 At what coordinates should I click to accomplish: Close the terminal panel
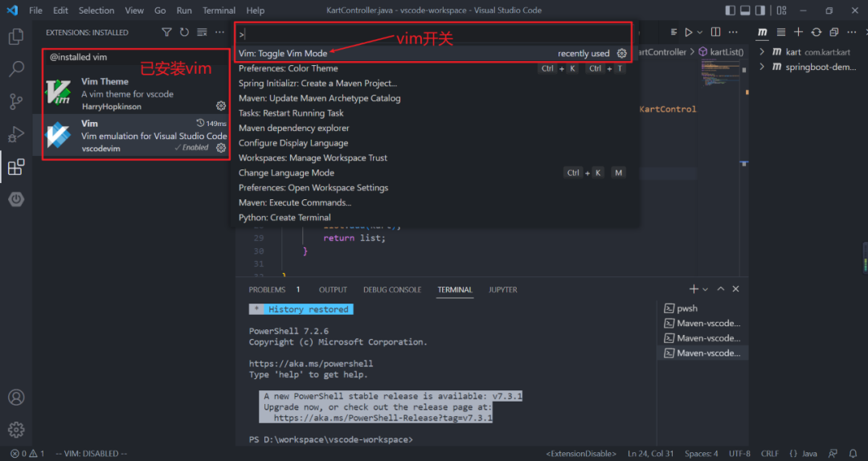tap(735, 289)
